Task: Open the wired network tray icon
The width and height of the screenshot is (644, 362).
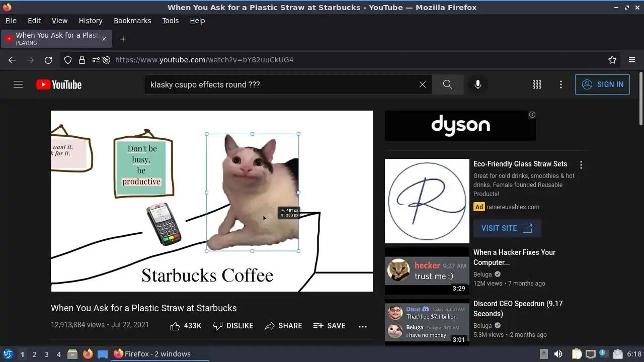Action: (x=590, y=354)
